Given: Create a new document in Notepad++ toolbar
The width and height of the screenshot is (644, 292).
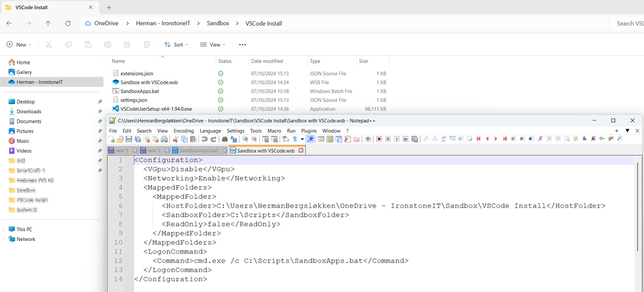Looking at the screenshot, I should [111, 139].
